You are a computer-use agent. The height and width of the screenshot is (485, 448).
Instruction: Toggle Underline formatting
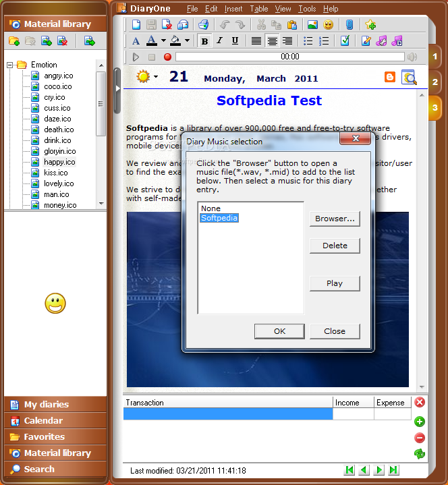[x=235, y=40]
